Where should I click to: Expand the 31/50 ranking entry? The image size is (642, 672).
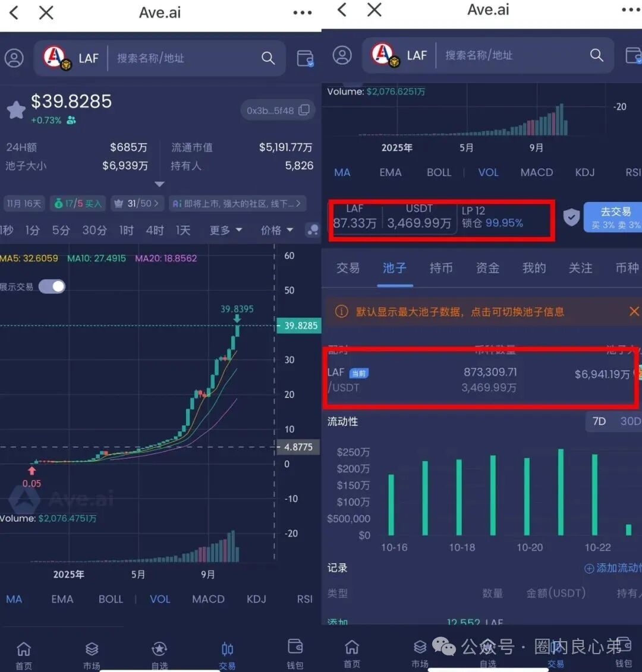click(x=137, y=203)
